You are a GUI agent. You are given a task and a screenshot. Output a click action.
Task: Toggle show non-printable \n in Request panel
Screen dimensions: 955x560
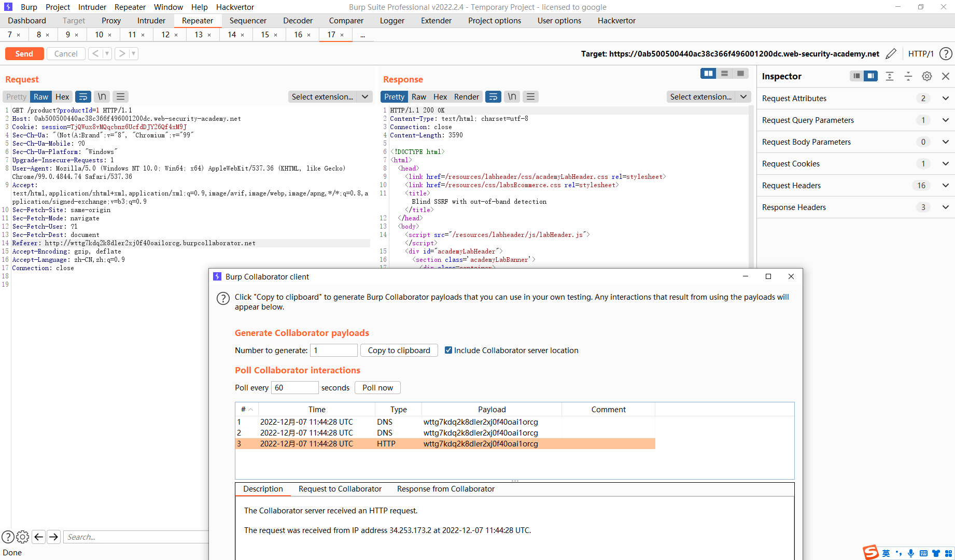coord(102,97)
